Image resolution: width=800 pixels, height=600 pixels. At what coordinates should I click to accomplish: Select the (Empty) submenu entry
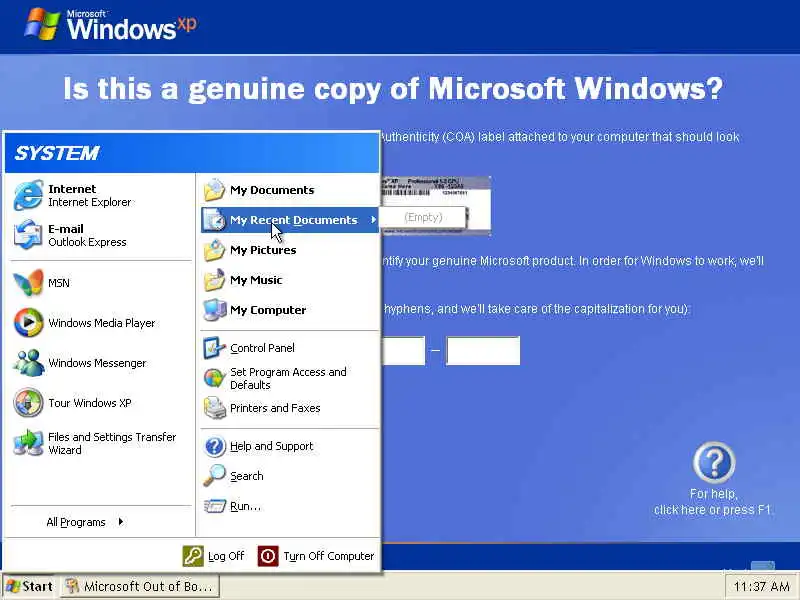pos(423,217)
